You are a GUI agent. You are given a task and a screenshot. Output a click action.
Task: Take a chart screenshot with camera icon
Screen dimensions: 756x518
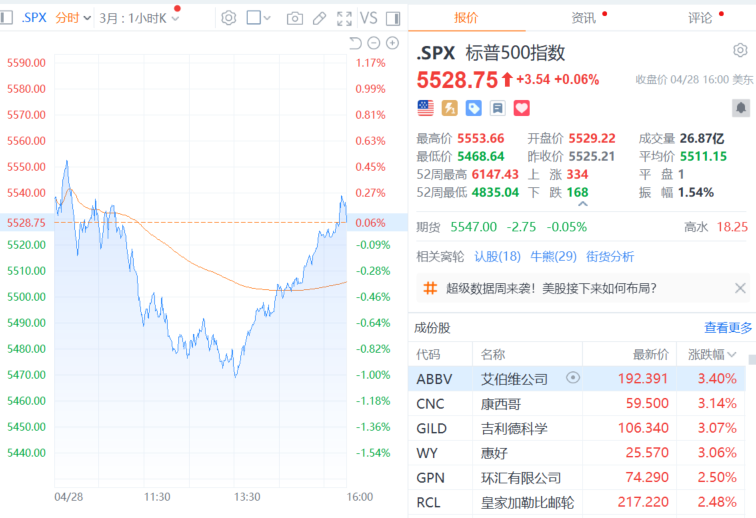pyautogui.click(x=295, y=18)
